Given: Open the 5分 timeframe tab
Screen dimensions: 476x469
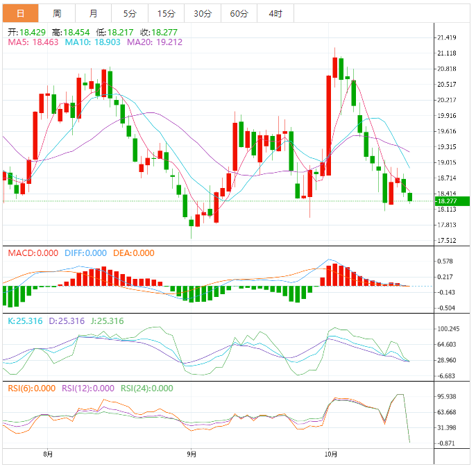Looking at the screenshot, I should (130, 13).
